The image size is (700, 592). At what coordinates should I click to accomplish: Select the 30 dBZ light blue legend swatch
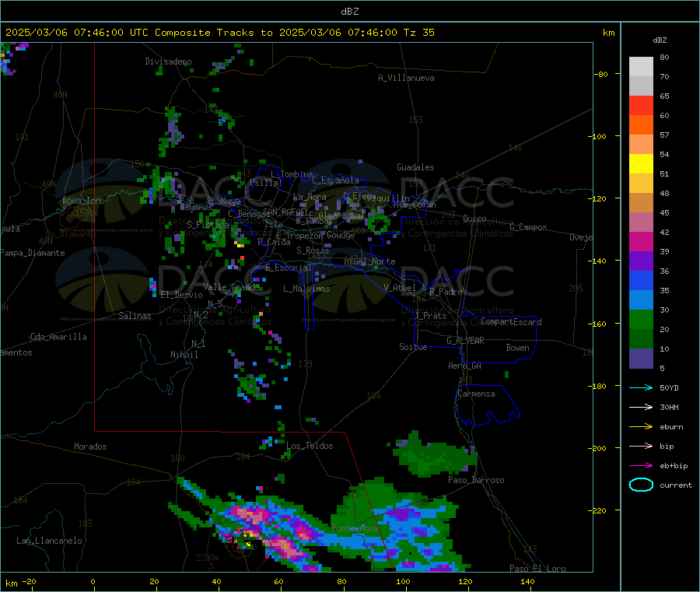[641, 300]
